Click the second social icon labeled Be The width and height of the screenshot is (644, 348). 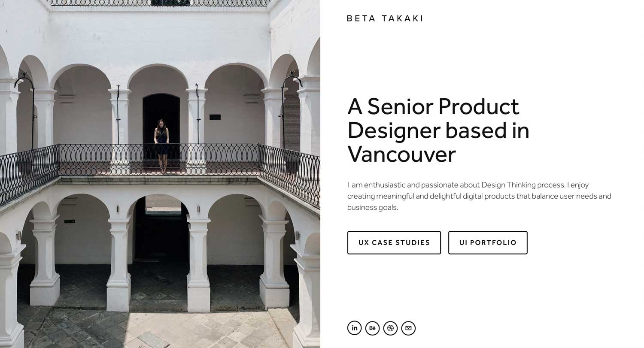click(x=372, y=327)
